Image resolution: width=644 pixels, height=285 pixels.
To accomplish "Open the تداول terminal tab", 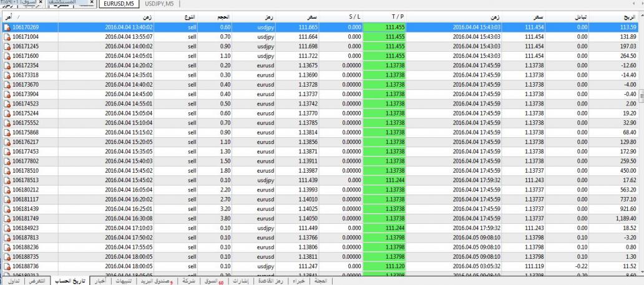I will tap(14, 281).
